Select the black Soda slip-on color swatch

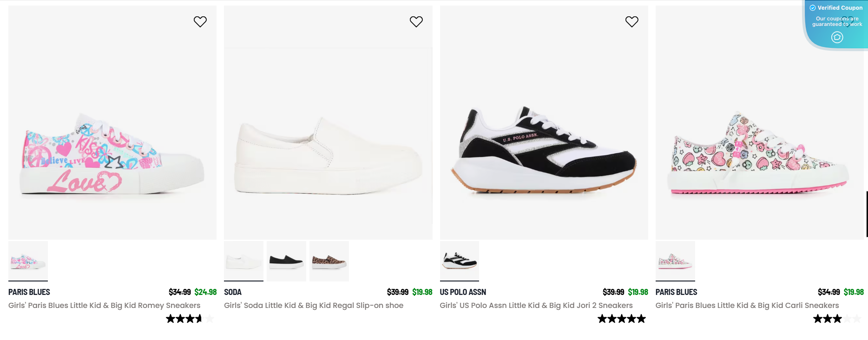pos(286,261)
